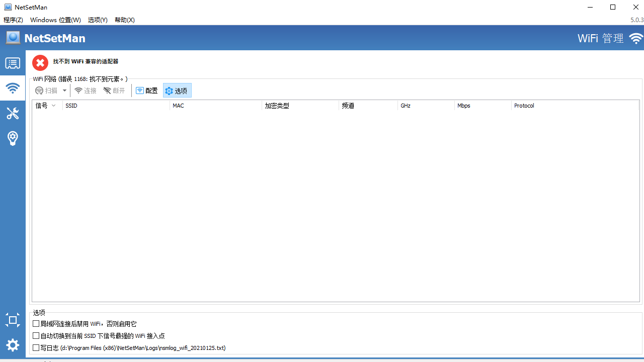
Task: Open the 信号 column dropdown
Action: [x=54, y=106]
